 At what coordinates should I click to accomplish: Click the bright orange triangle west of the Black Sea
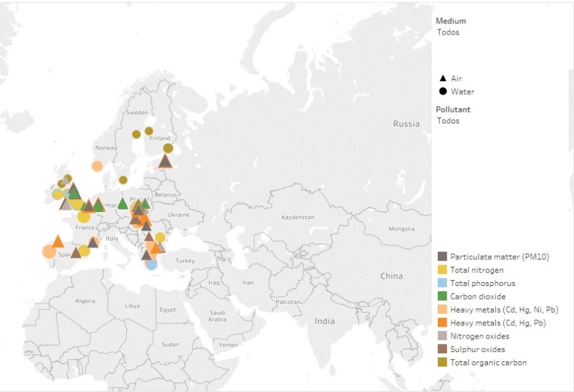[x=156, y=248]
